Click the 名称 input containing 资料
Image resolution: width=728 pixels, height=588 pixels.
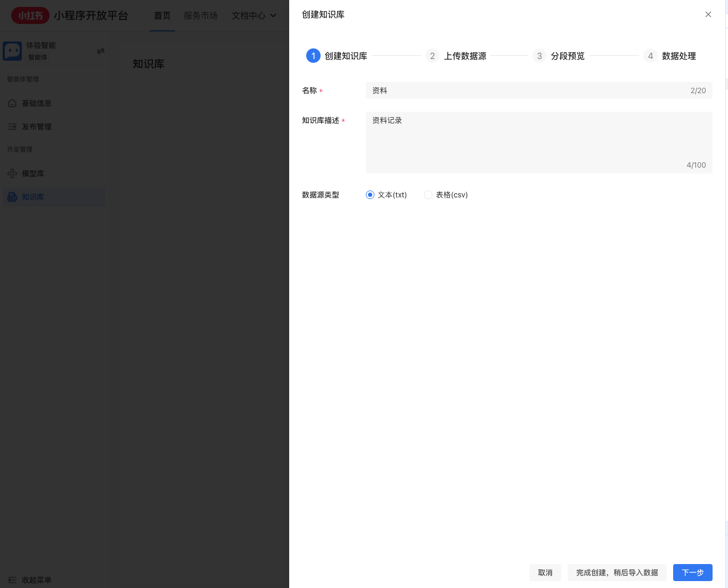pos(539,90)
